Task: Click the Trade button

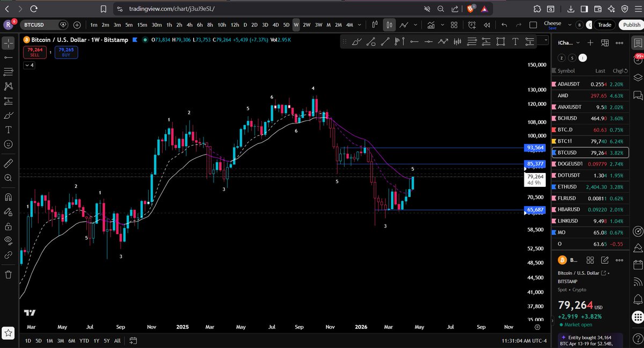Action: click(604, 25)
